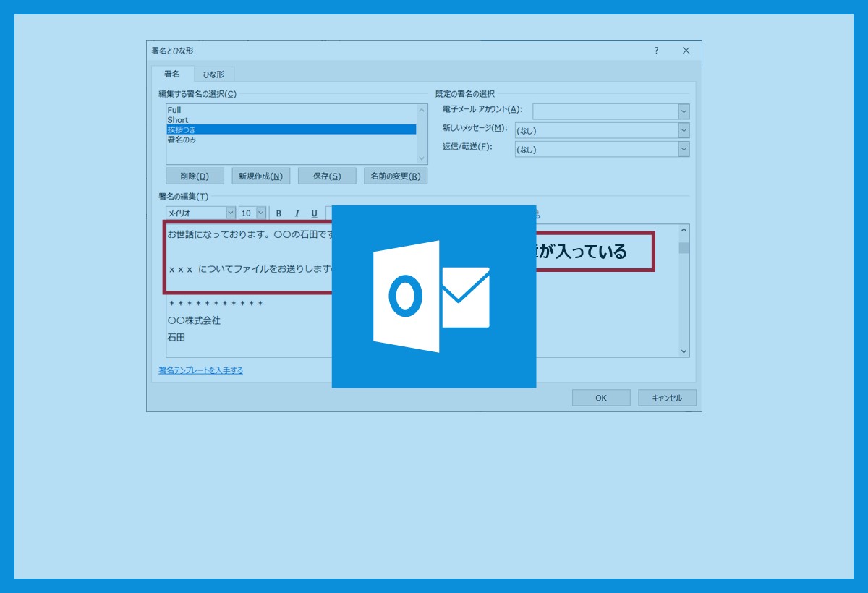Close the signature dialog window
Viewport: 868px width, 593px height.
point(686,51)
